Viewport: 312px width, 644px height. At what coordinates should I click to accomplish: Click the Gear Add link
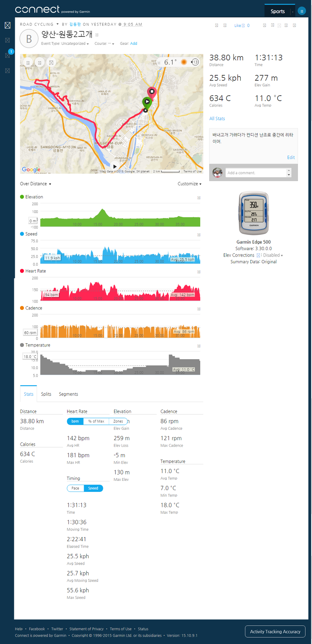(x=133, y=44)
